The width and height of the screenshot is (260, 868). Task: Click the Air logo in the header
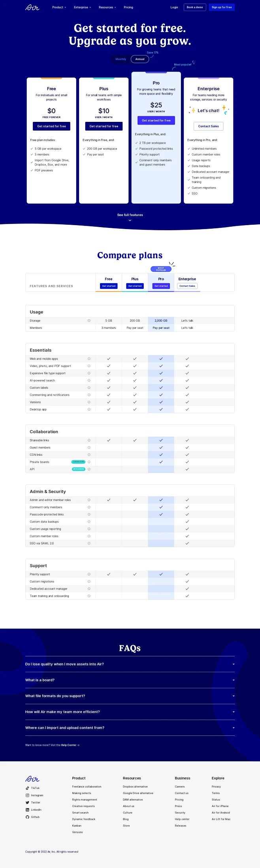(32, 7)
